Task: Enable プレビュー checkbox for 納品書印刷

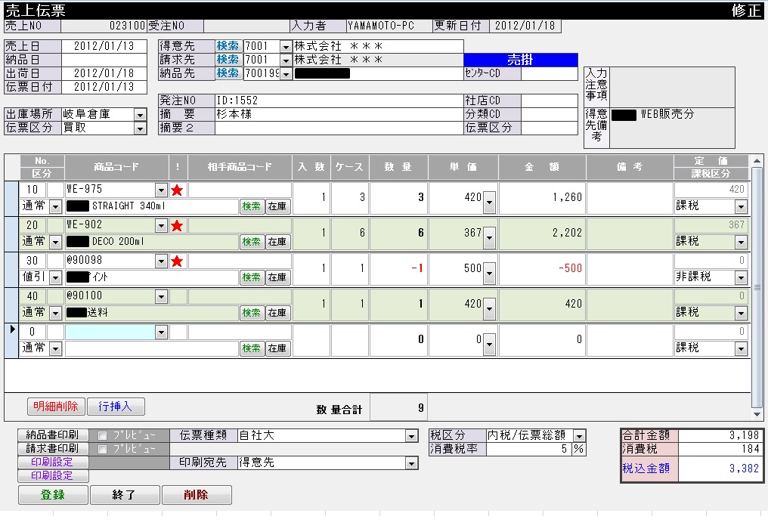Action: (x=103, y=436)
